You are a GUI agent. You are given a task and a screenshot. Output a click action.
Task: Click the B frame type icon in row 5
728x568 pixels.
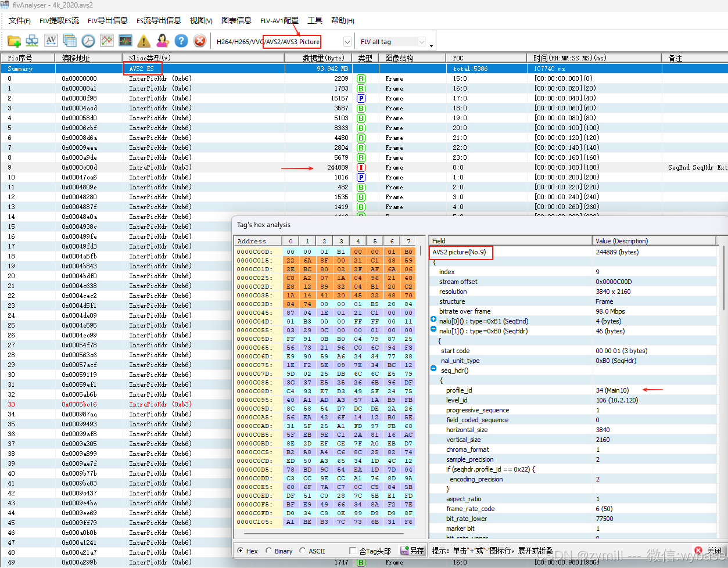361,128
